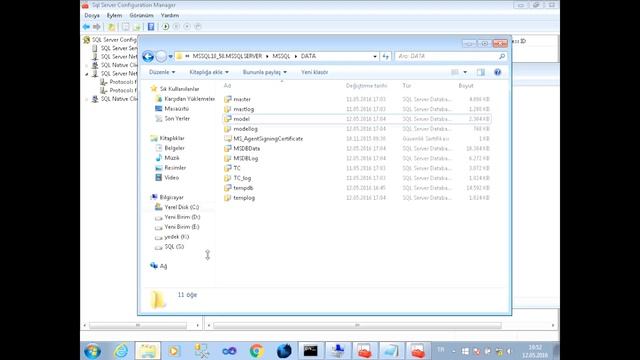Open Internet Explorer from the taskbar
This screenshot has width=640, height=360.
tap(121, 351)
